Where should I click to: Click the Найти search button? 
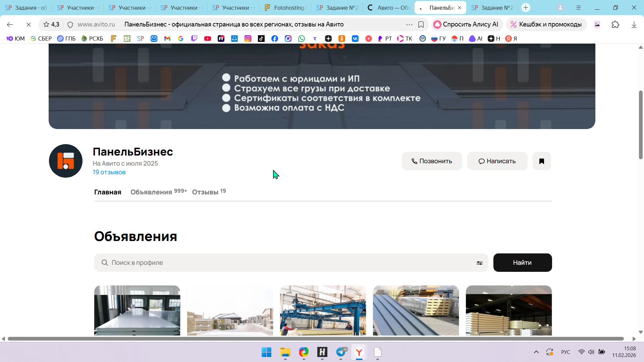[522, 263]
